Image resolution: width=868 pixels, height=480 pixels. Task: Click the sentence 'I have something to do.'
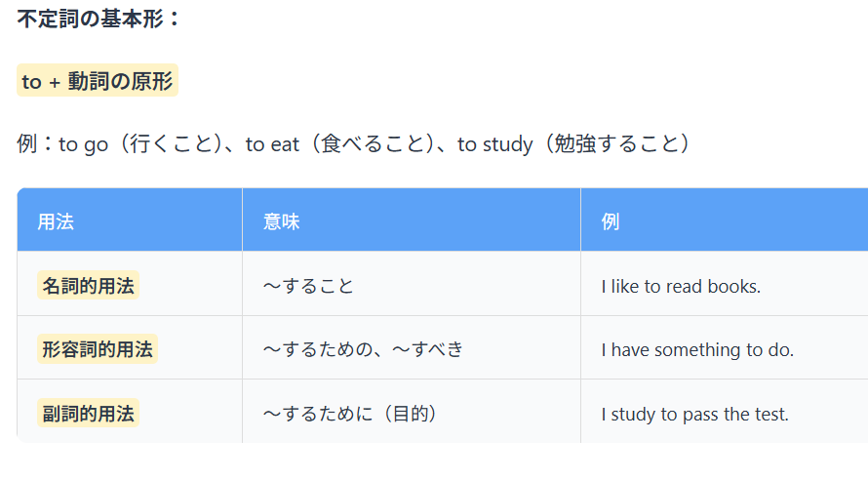(697, 349)
